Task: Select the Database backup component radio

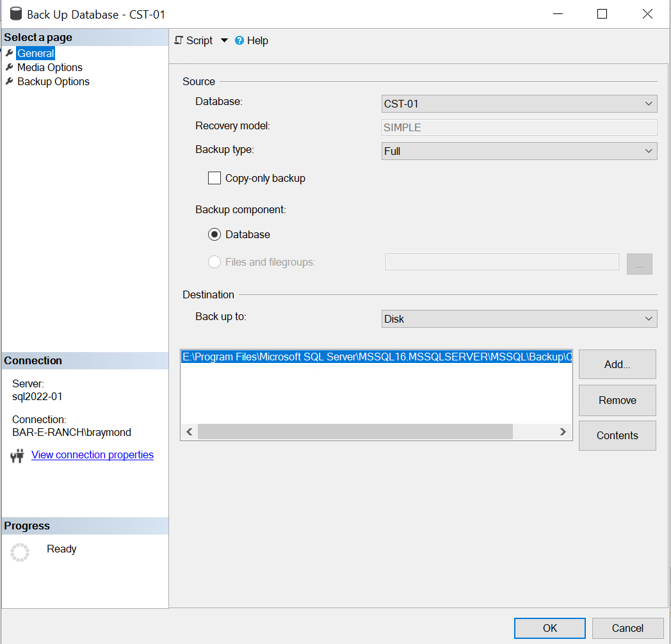Action: tap(214, 235)
